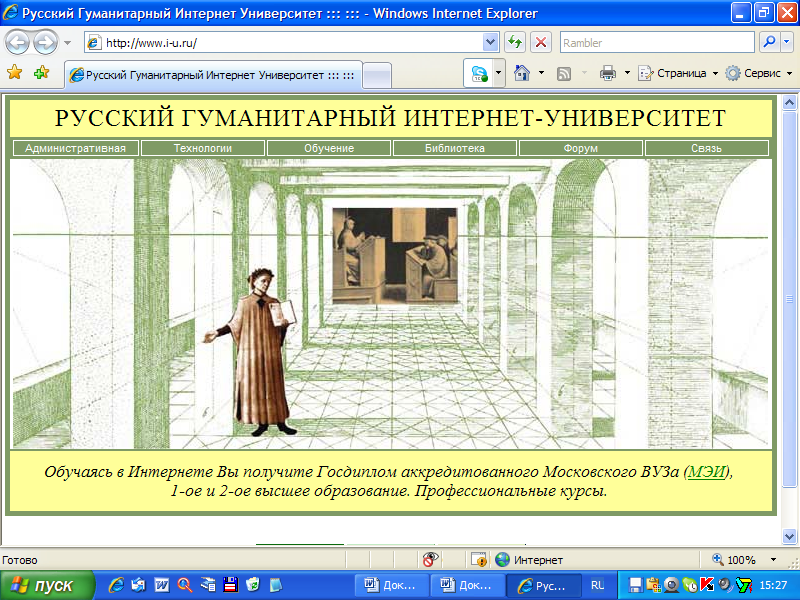The width and height of the screenshot is (800, 600).
Task: Click the Back navigation arrow
Action: (x=17, y=42)
